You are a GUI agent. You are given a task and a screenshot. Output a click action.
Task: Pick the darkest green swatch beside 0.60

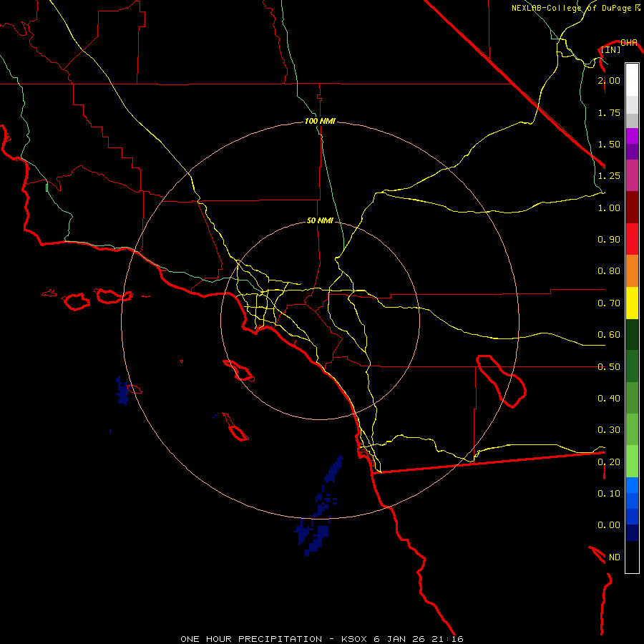[x=632, y=334]
